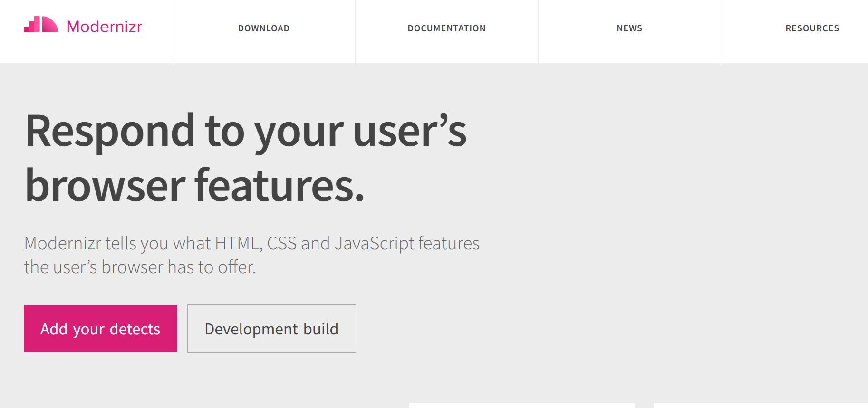Click the heading line "browser features."
The width and height of the screenshot is (868, 408).
194,186
